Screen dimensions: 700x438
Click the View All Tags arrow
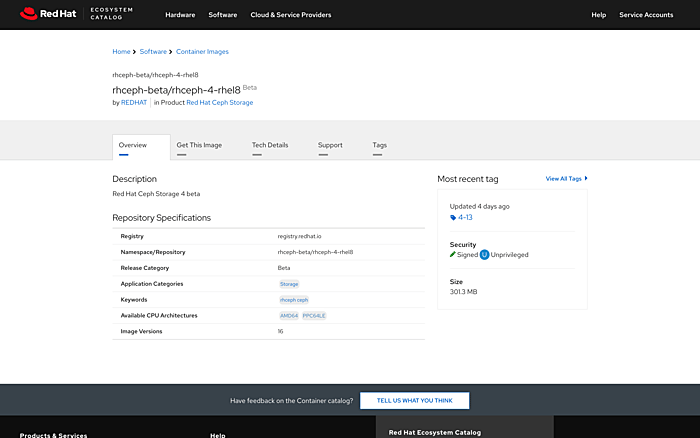(586, 178)
